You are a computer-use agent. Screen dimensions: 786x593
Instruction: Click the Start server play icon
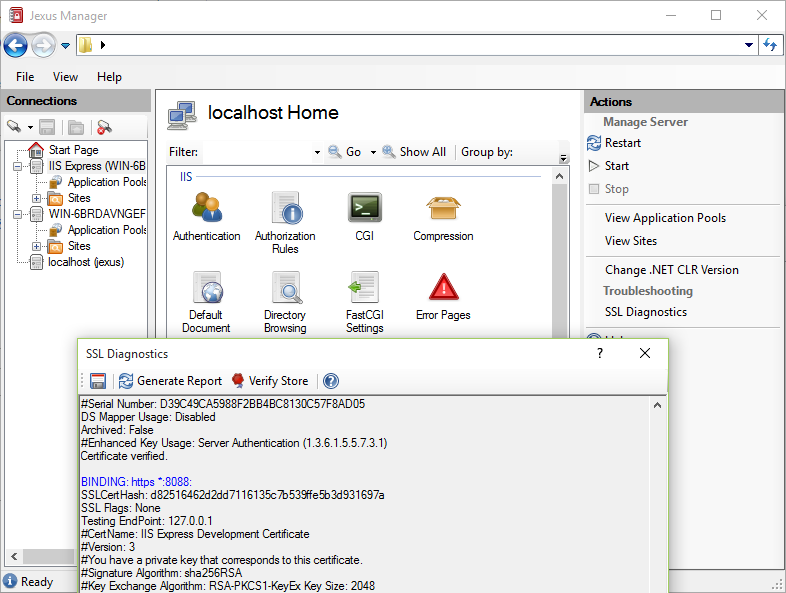(594, 166)
